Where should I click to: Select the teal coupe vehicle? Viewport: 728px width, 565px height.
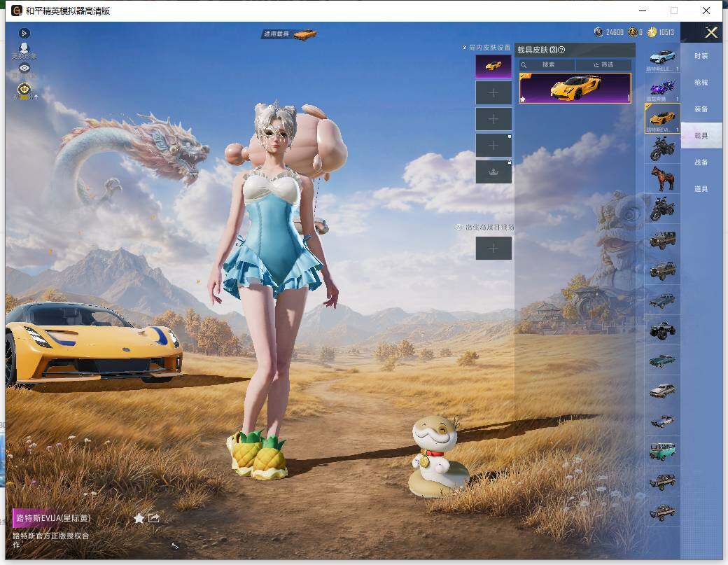coord(662,361)
